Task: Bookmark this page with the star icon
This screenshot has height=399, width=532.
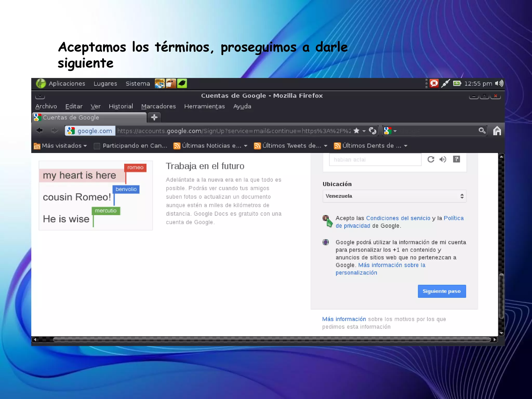Action: (356, 131)
